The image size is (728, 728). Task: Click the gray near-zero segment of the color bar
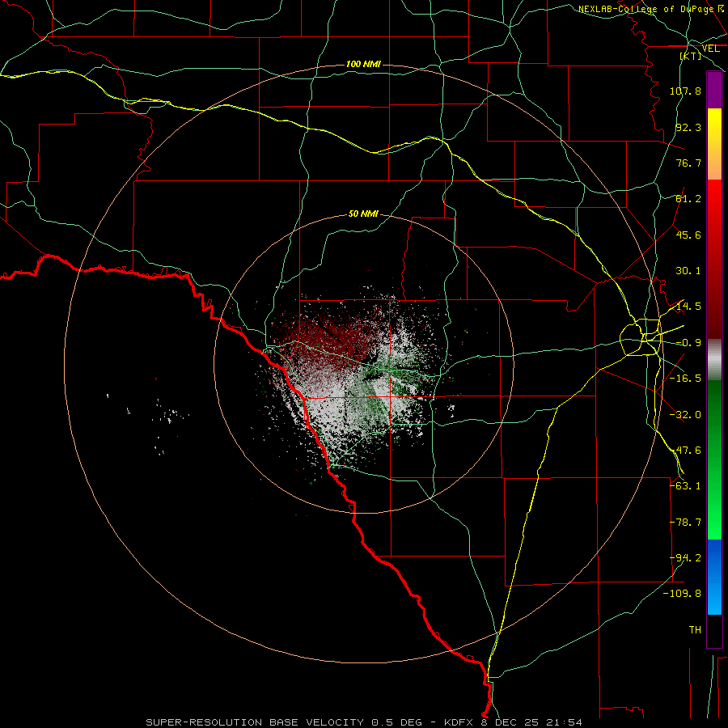coord(714,360)
